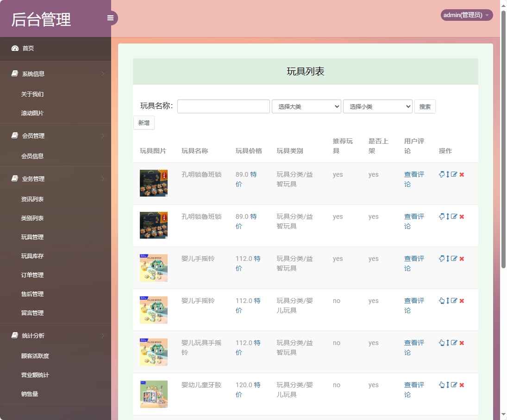
Task: Toggle shelf status for the 婴幼儿童牙胶 toy
Action: coord(447,384)
